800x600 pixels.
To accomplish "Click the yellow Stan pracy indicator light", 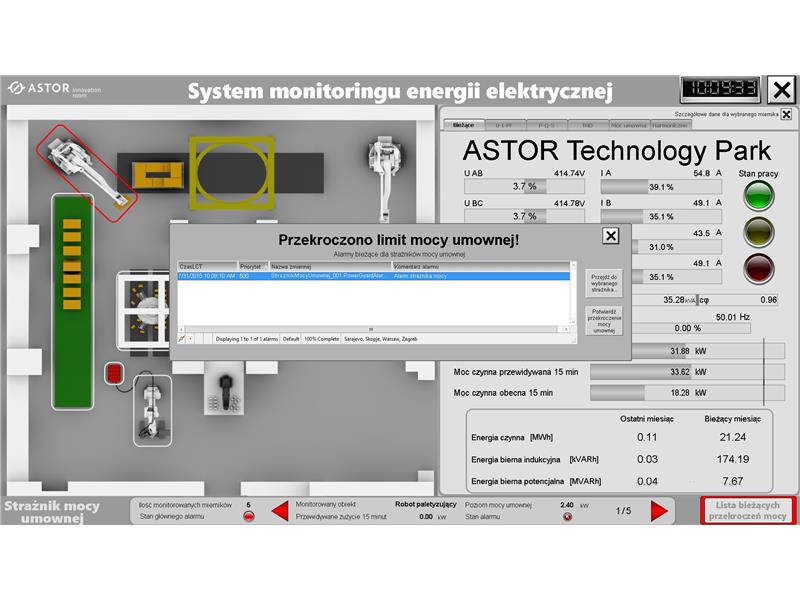I will pyautogui.click(x=759, y=232).
